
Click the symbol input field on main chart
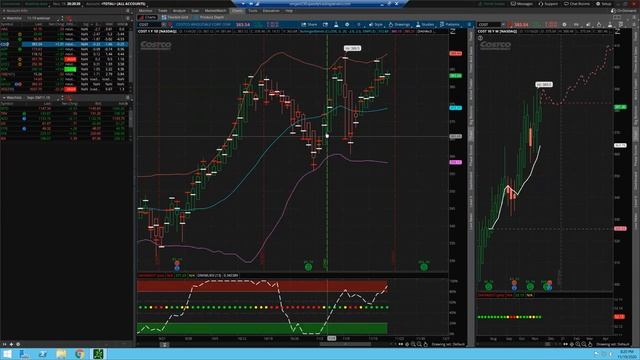pyautogui.click(x=150, y=24)
